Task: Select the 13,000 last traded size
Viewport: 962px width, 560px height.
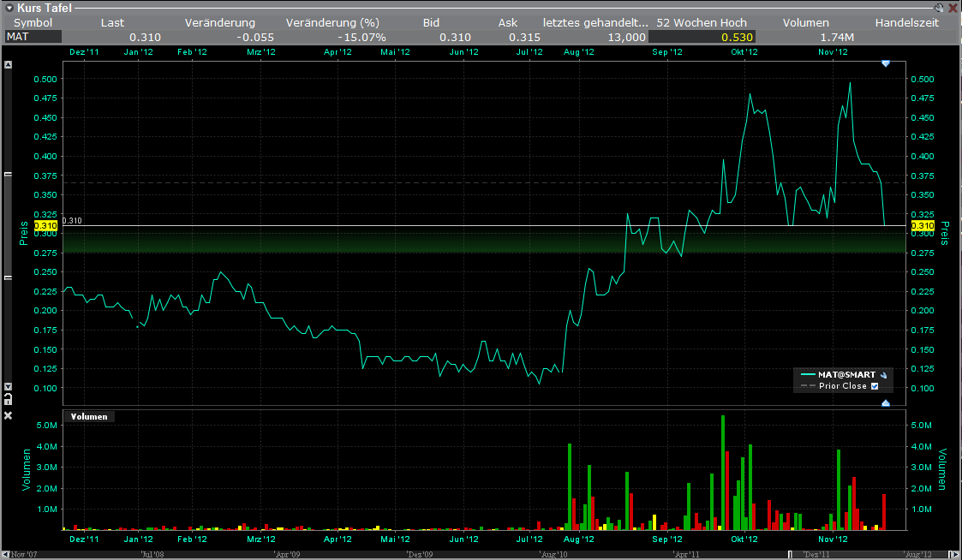Action: [x=626, y=38]
